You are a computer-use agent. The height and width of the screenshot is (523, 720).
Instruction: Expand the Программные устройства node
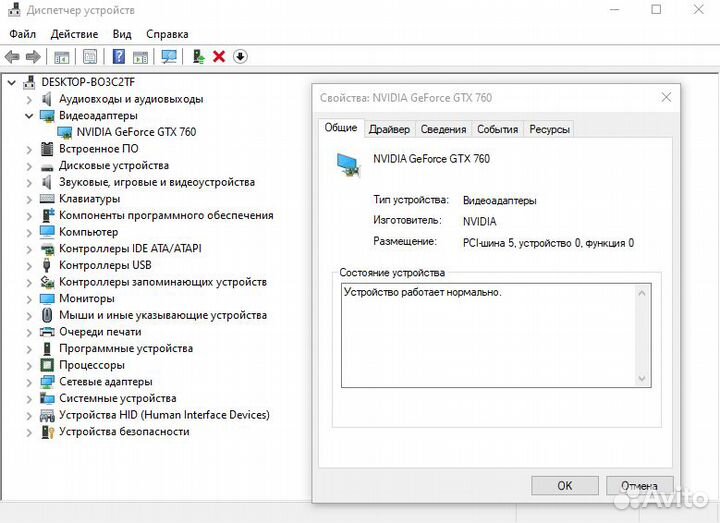(x=29, y=349)
